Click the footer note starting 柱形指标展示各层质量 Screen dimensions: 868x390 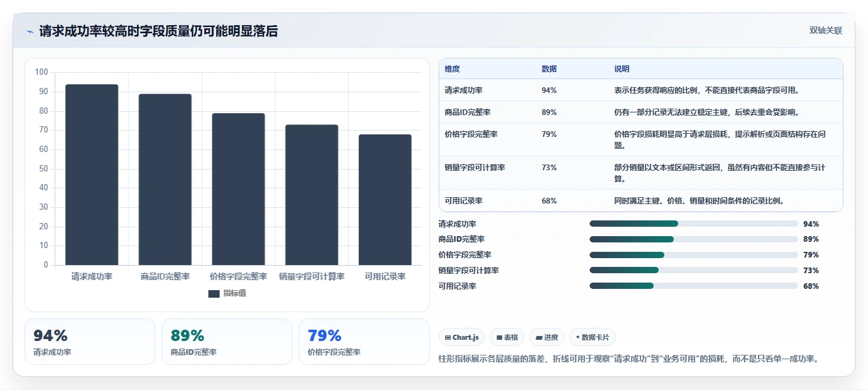629,359
